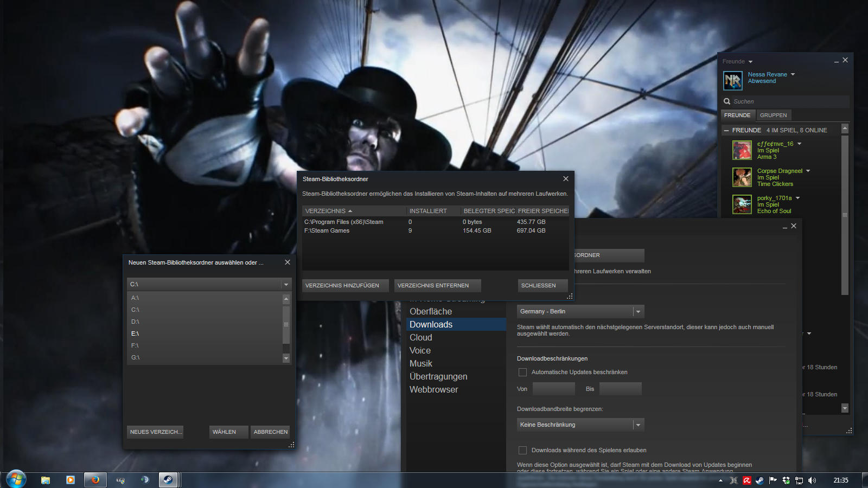
Task: Switch to the GRUPPEN tab
Action: coord(773,115)
